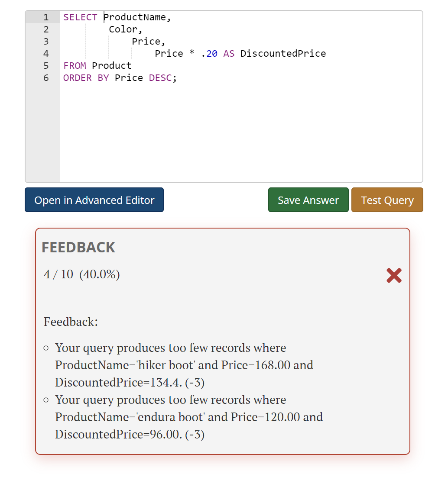The width and height of the screenshot is (448, 477).
Task: Click line number 1 in the gutter
Action: 45,17
